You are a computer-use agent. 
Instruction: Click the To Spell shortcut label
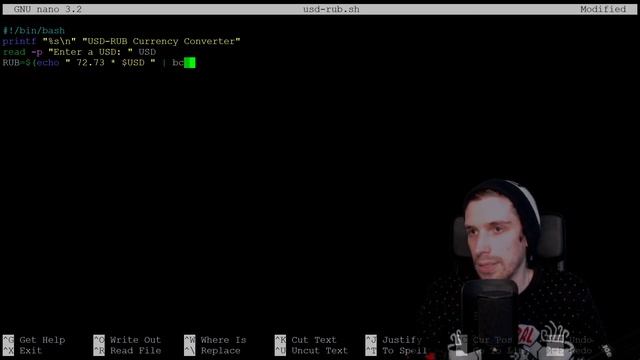pos(404,350)
